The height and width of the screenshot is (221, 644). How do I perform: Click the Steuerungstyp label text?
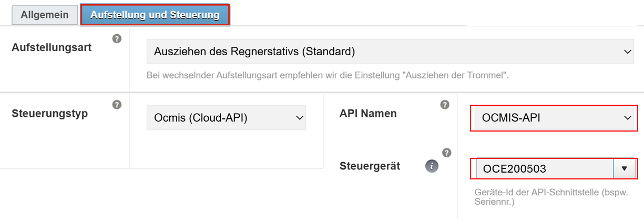click(49, 114)
